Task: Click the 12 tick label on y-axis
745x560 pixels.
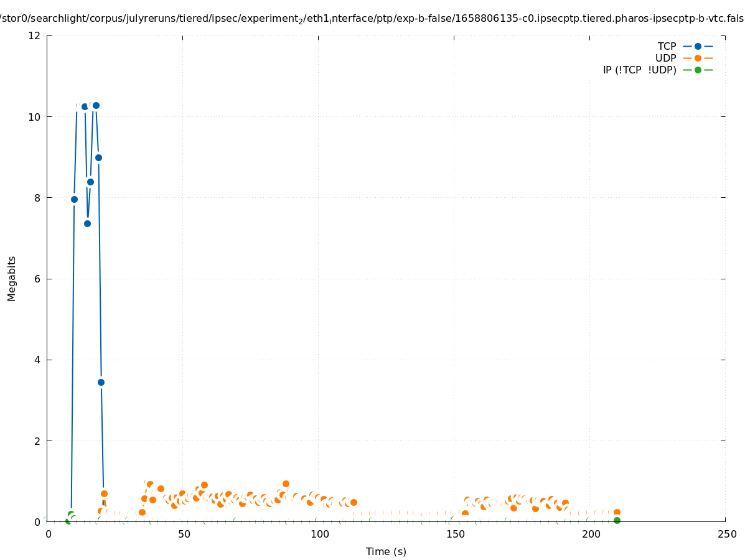Action: click(35, 35)
